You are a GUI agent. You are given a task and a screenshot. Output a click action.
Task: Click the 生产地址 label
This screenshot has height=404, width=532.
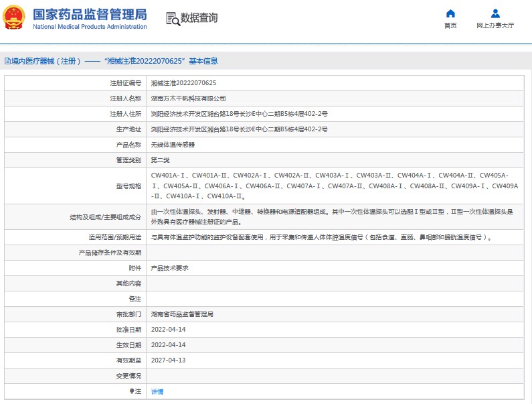(128, 129)
